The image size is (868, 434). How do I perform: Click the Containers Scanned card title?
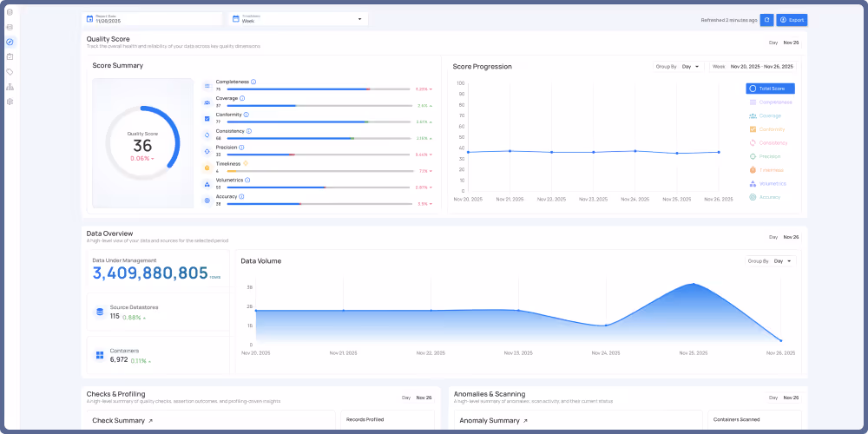point(736,419)
